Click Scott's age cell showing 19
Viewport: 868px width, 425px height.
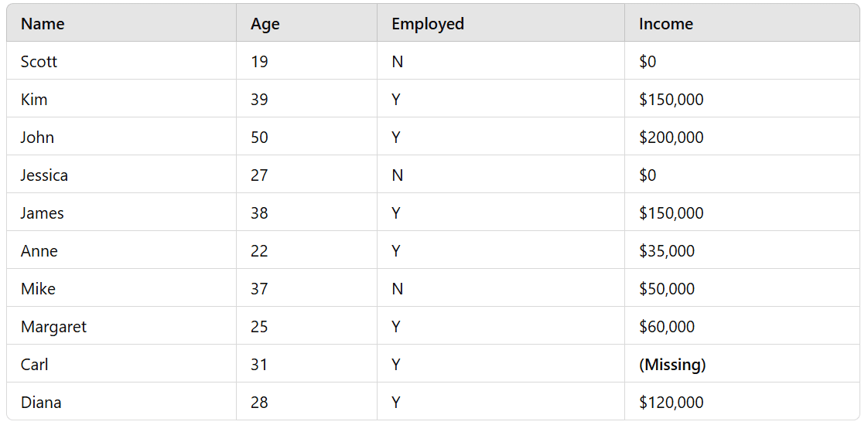306,61
